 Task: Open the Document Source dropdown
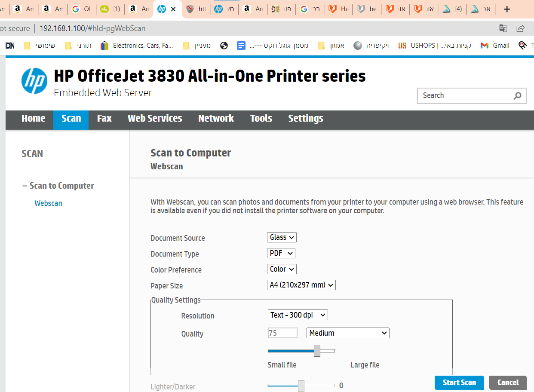coord(282,237)
